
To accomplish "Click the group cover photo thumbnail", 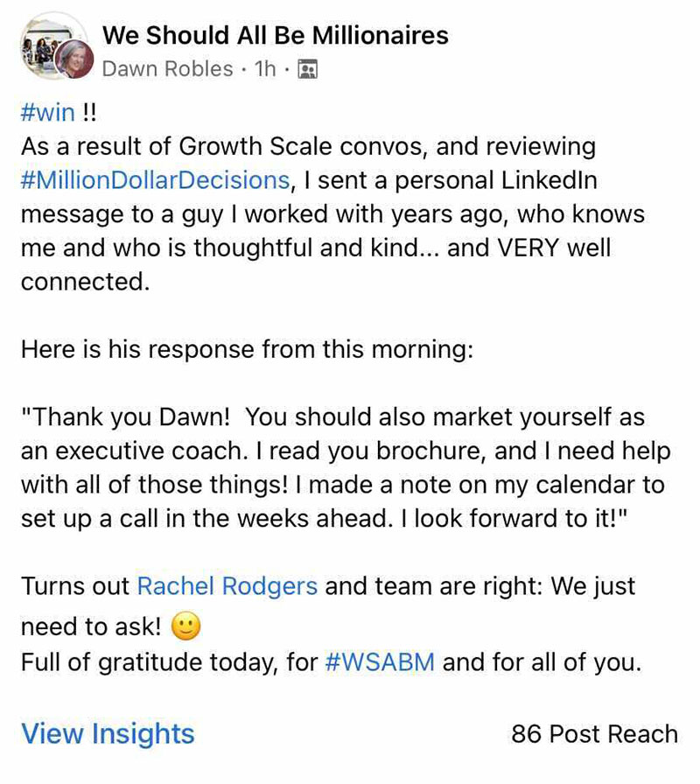I will 40,40.
